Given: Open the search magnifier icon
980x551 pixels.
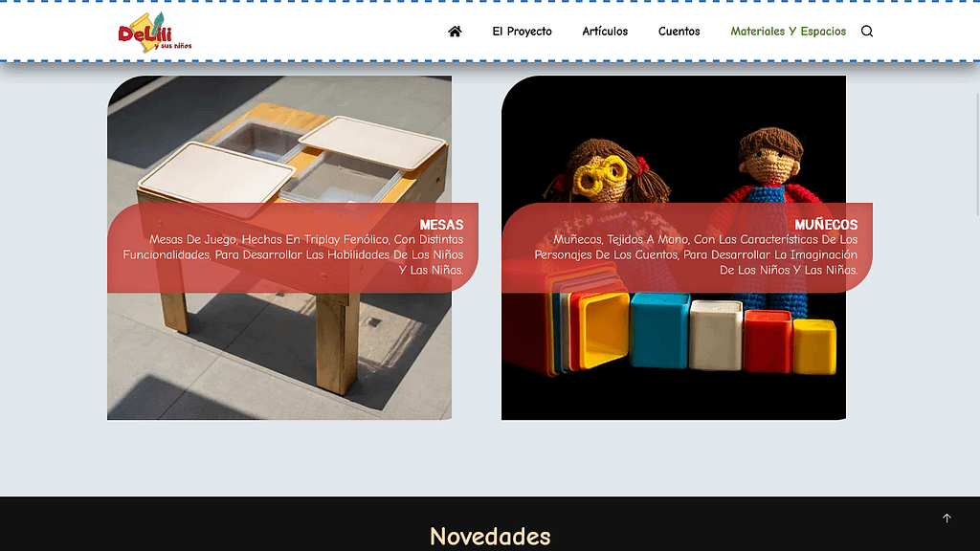Looking at the screenshot, I should click(x=867, y=32).
